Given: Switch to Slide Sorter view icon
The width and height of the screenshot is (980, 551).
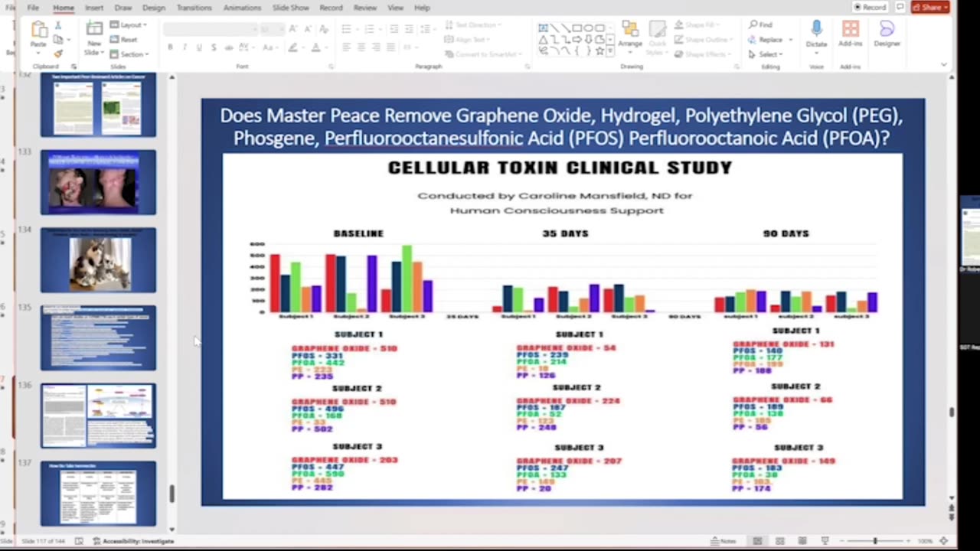Looking at the screenshot, I should pos(779,541).
